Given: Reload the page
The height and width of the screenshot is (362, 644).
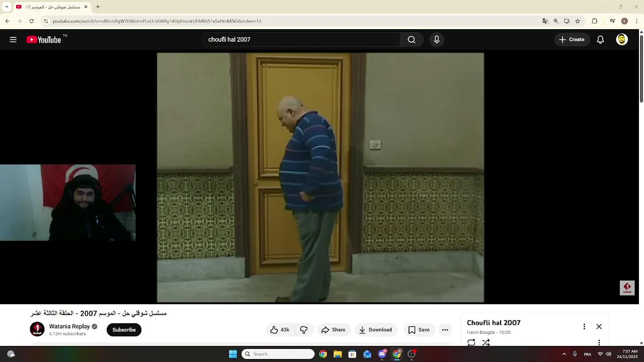Looking at the screenshot, I should coord(32,21).
